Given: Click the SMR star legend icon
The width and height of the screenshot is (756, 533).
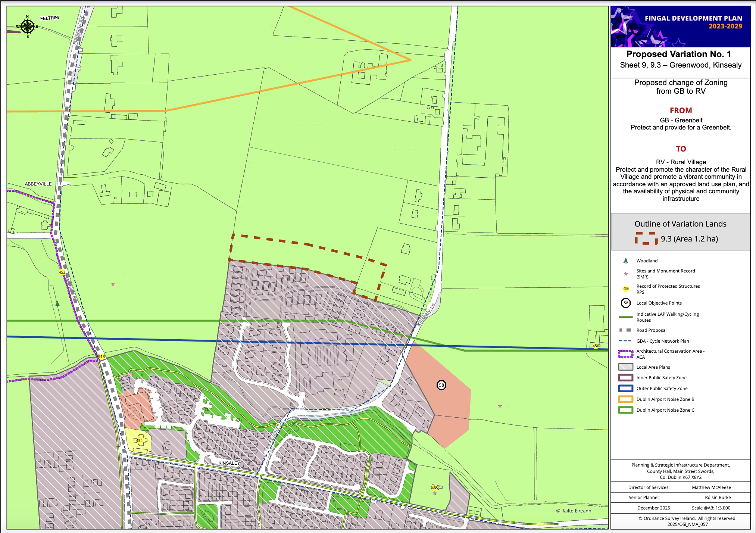Looking at the screenshot, I should (x=626, y=274).
